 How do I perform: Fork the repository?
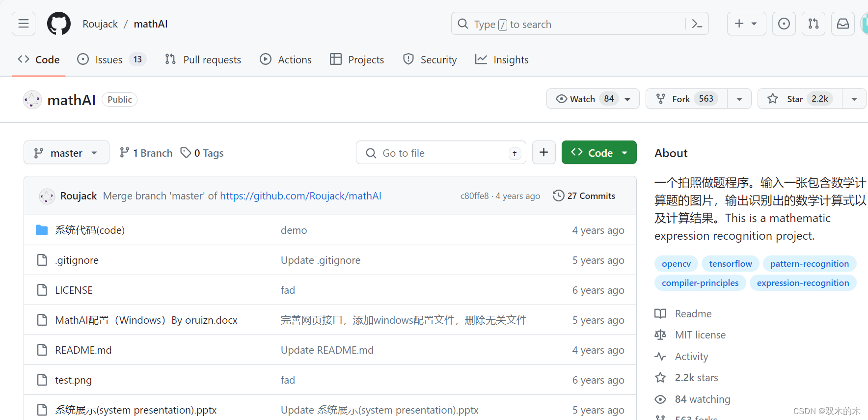point(686,99)
